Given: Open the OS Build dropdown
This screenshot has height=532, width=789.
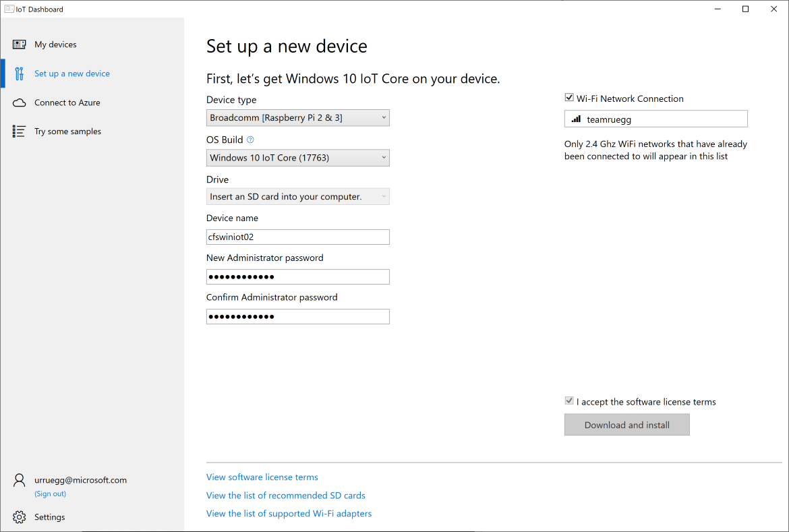Looking at the screenshot, I should click(298, 158).
